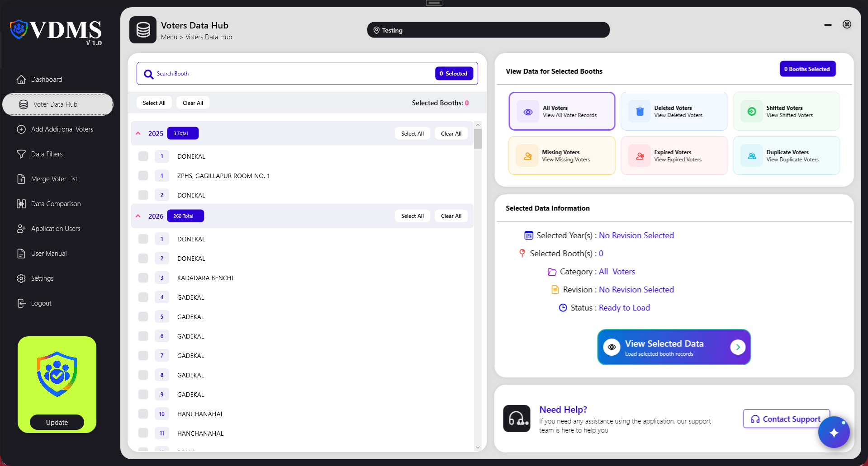
Task: Open the floating sparkle assistant button
Action: click(834, 432)
